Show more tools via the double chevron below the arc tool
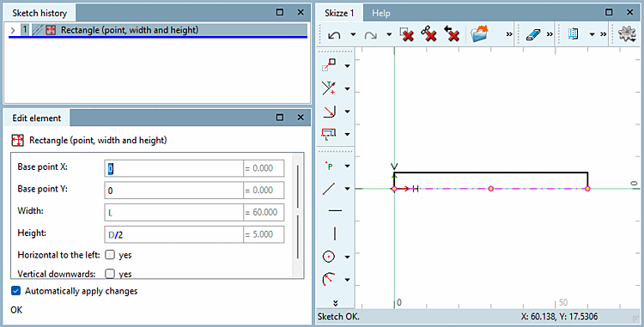This screenshot has height=327, width=644. (335, 303)
